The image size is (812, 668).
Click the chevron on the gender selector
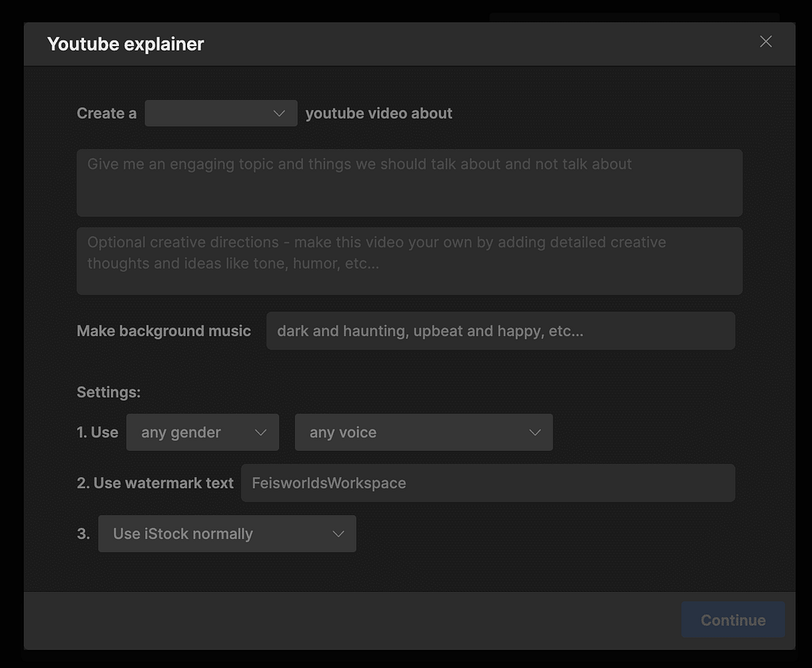pyautogui.click(x=260, y=433)
